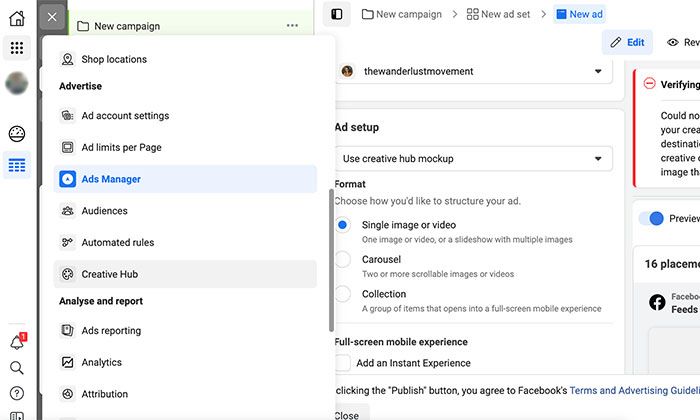Select the campaigns table icon in sidebar
This screenshot has height=420, width=700.
pyautogui.click(x=17, y=166)
